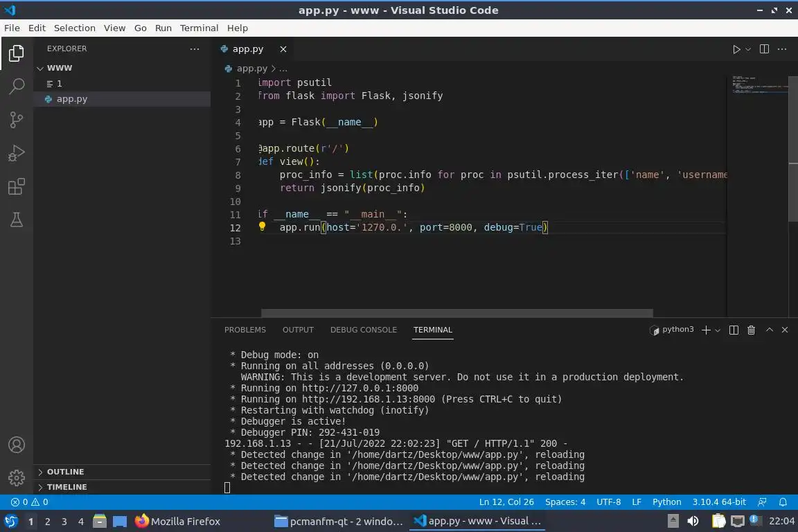Select the app.py editor tab
798x532 pixels.
click(x=248, y=49)
